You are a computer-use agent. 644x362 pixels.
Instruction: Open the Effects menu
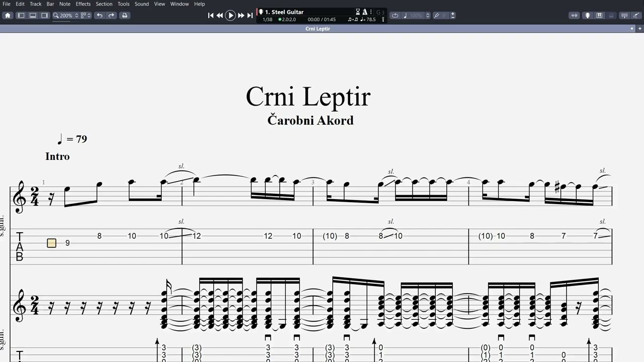point(83,4)
